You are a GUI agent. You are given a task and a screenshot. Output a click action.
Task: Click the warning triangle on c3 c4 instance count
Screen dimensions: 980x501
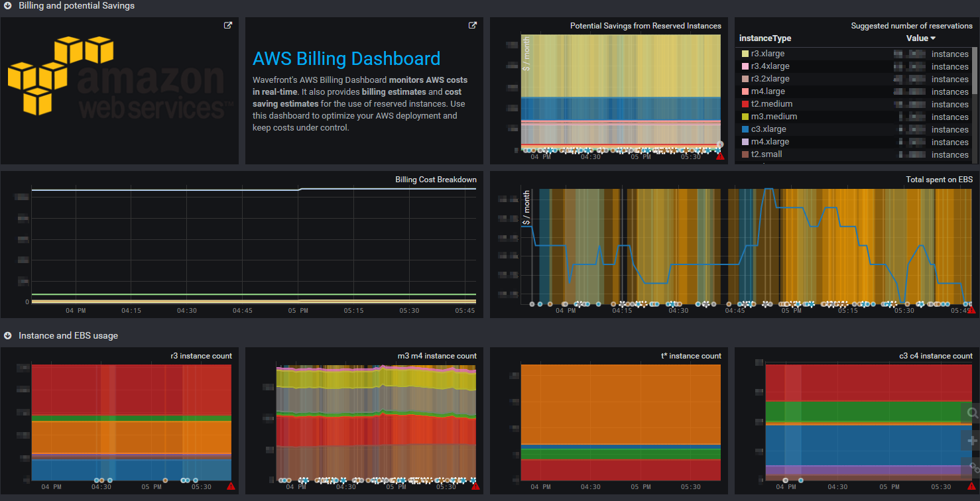coord(971,486)
